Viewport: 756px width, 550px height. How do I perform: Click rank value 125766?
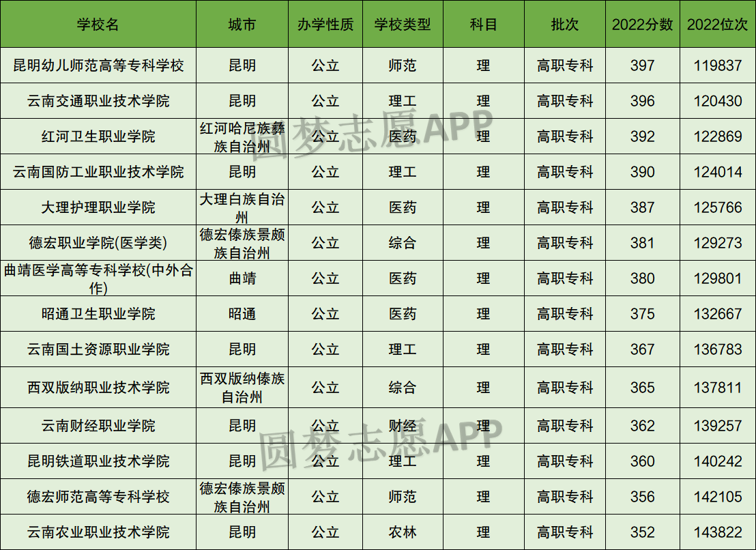[x=717, y=207]
